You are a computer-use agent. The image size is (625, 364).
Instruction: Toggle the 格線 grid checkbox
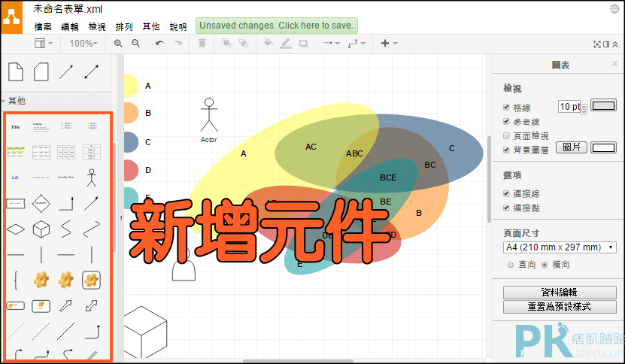coord(506,108)
